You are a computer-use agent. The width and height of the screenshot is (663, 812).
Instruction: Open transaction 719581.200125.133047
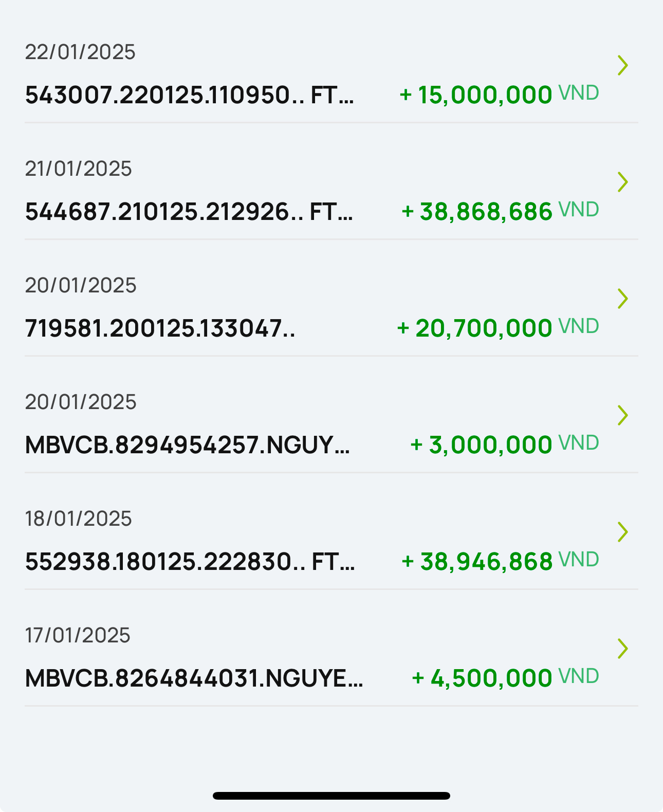pos(160,328)
